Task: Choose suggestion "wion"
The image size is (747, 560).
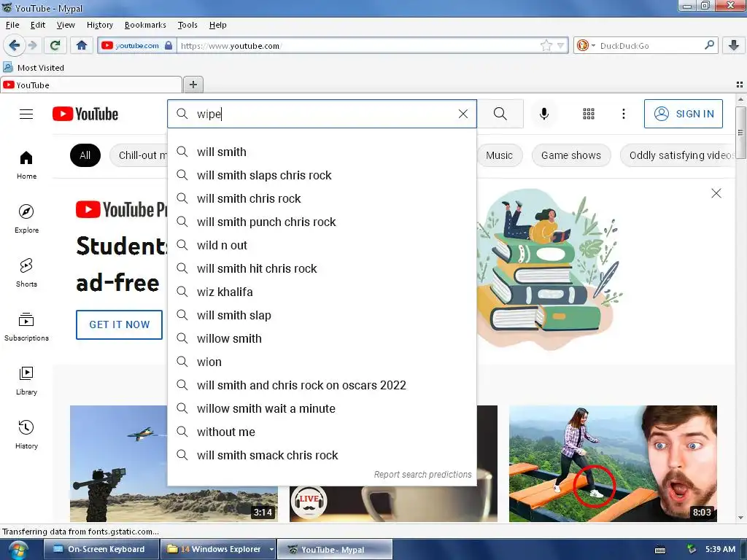Action: coord(322,362)
